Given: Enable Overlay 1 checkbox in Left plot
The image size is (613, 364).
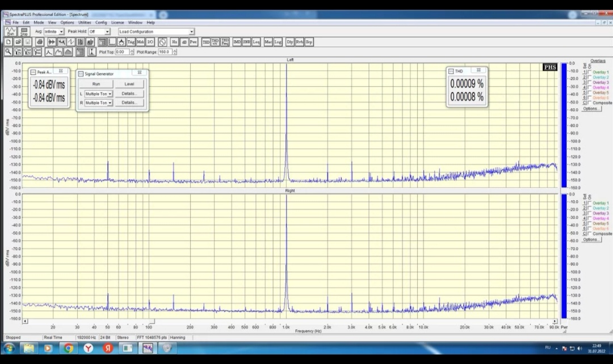Looking at the screenshot, I should point(590,73).
